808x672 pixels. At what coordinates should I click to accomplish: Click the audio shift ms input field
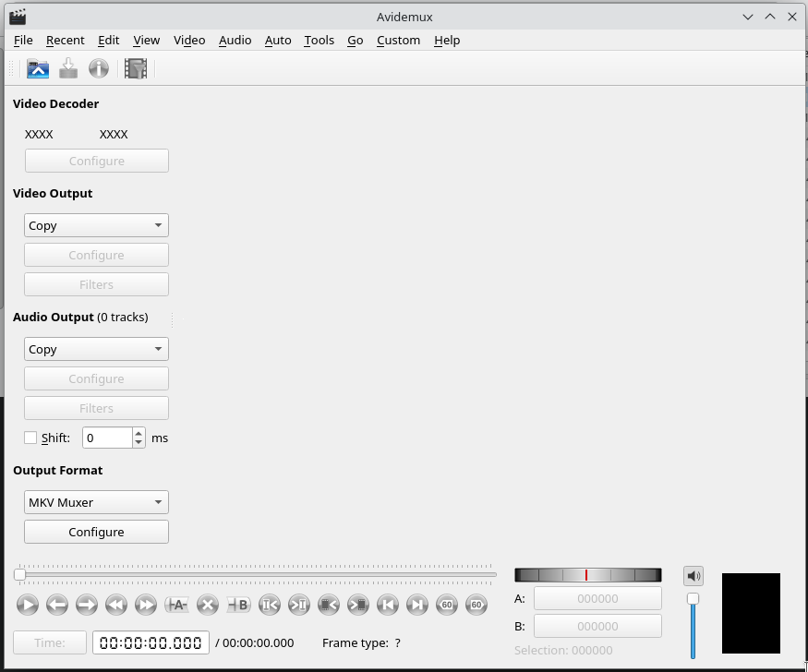108,438
